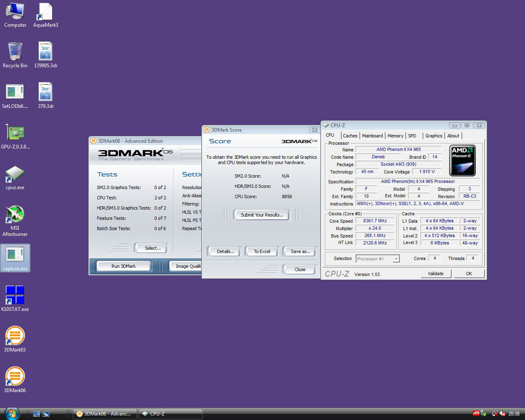
Task: Select the SetLODb6 desktop icon
Action: pos(15,96)
